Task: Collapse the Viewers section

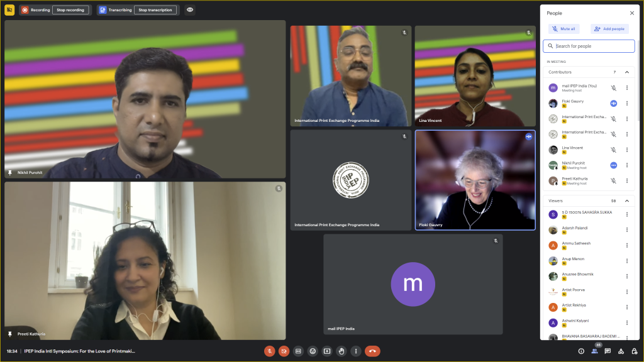Action: tap(626, 200)
